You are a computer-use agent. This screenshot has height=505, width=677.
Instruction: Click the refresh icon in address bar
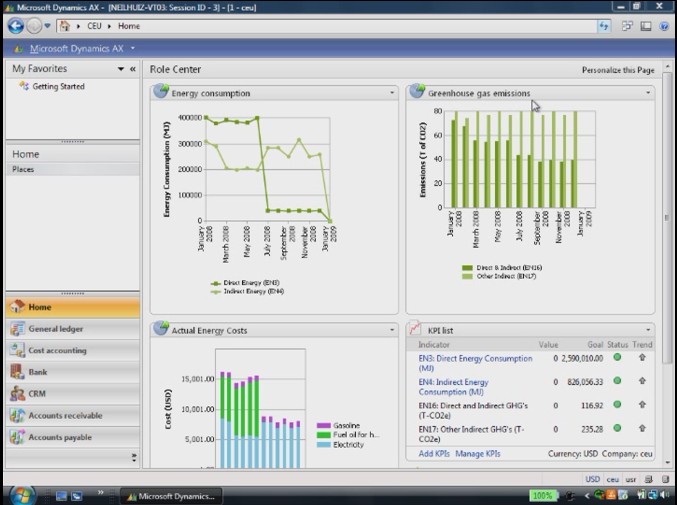[x=604, y=26]
